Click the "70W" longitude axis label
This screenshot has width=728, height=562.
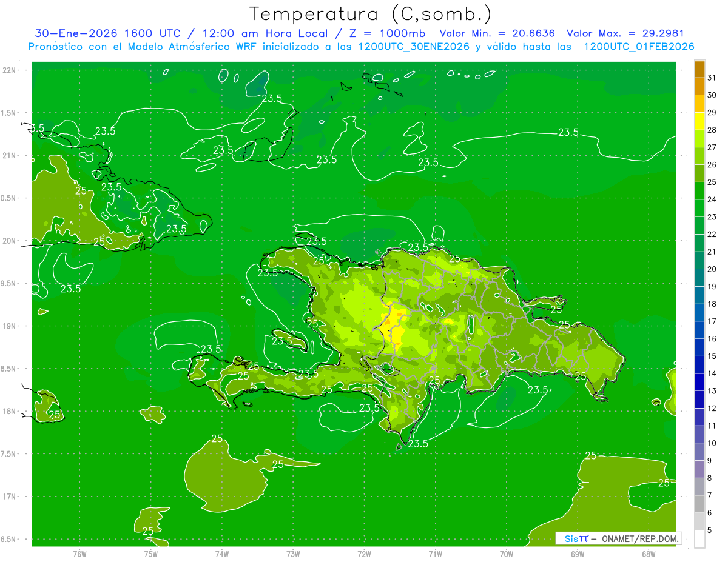coord(506,554)
